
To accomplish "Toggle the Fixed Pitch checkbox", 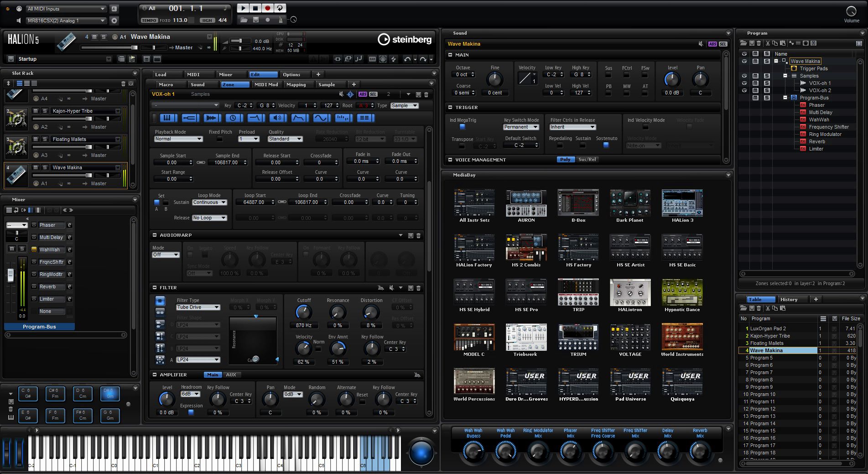I will 220,139.
